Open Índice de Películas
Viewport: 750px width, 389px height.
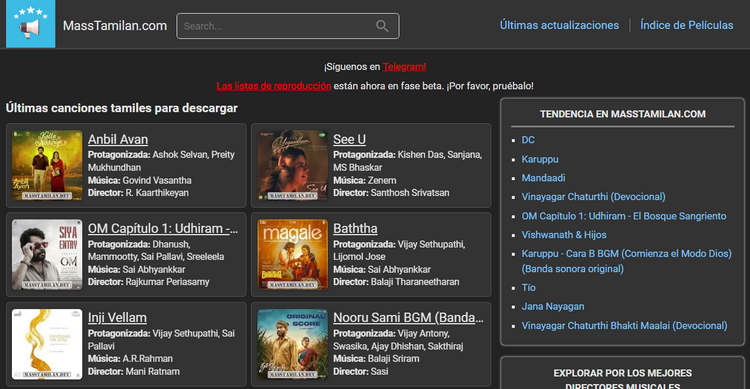point(686,25)
